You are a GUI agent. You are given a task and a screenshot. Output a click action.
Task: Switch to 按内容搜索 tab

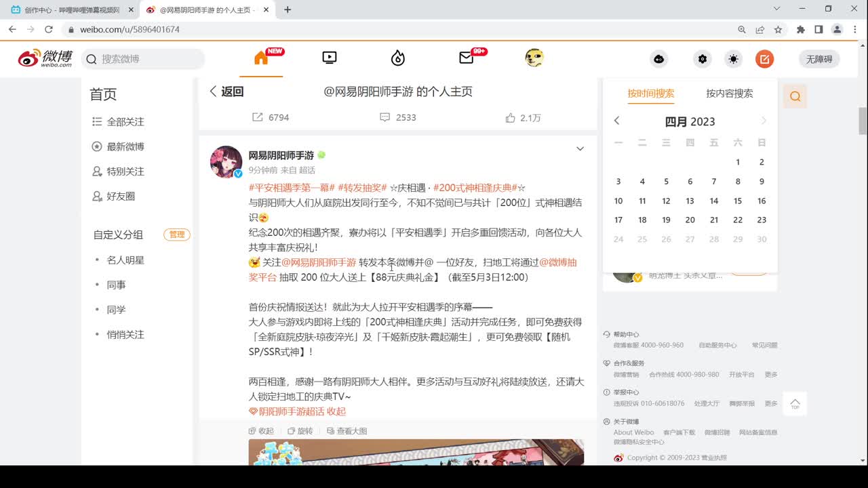tap(730, 94)
